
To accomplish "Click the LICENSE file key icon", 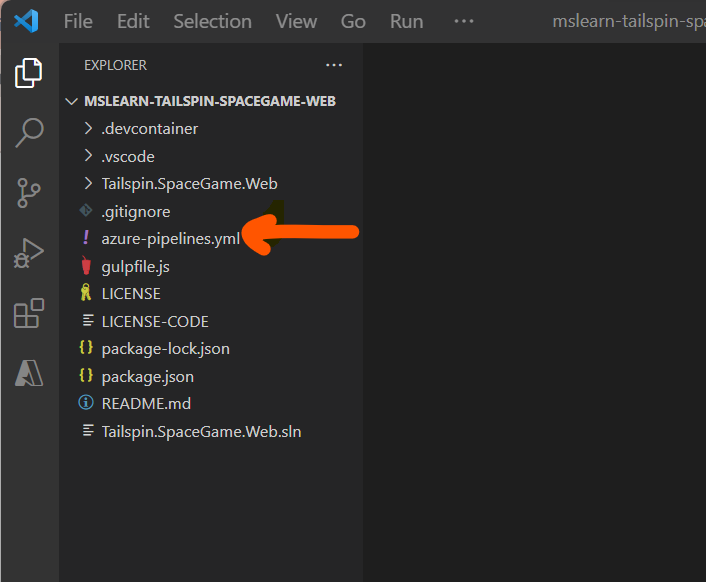I will pos(86,293).
